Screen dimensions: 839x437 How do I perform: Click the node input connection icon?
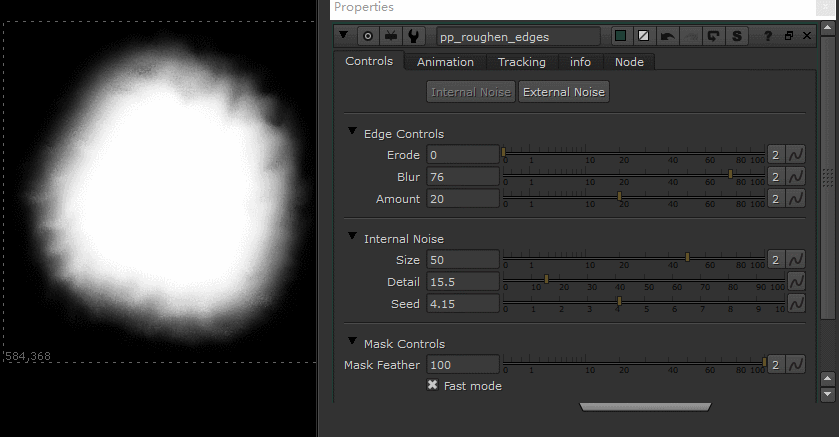(x=391, y=36)
